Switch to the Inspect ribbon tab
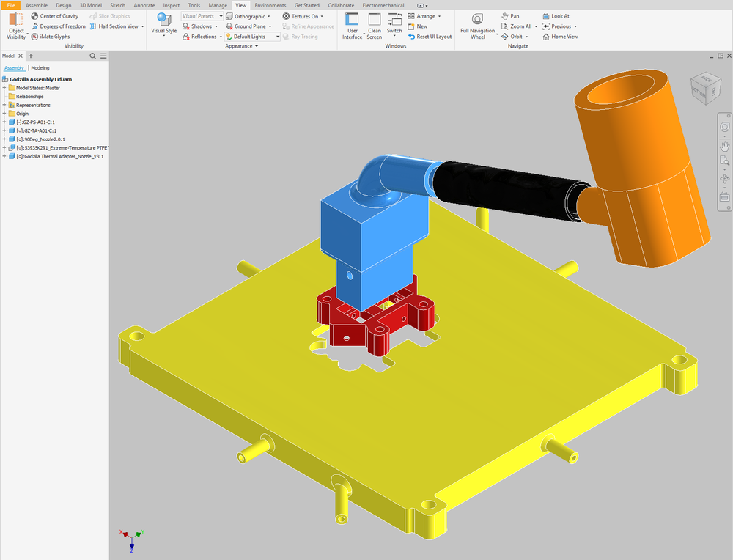Image resolution: width=733 pixels, height=560 pixels. [x=171, y=5]
